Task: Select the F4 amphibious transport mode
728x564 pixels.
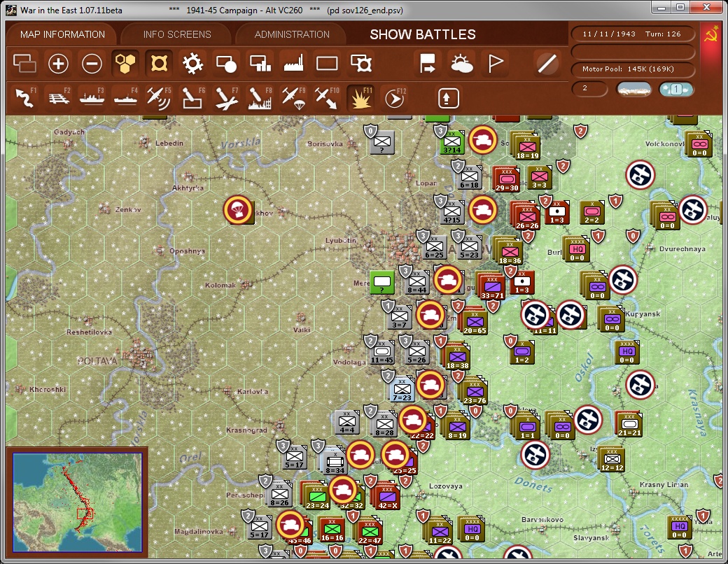Action: click(125, 98)
